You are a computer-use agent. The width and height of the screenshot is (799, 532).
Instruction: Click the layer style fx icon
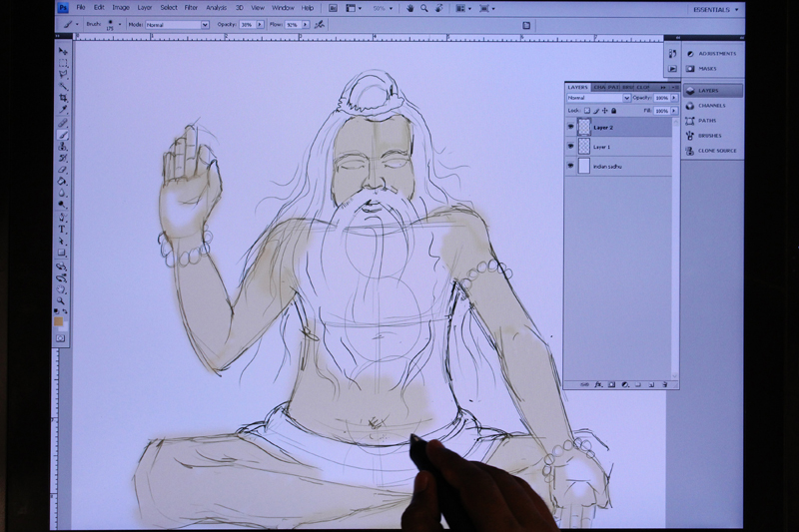pos(597,384)
